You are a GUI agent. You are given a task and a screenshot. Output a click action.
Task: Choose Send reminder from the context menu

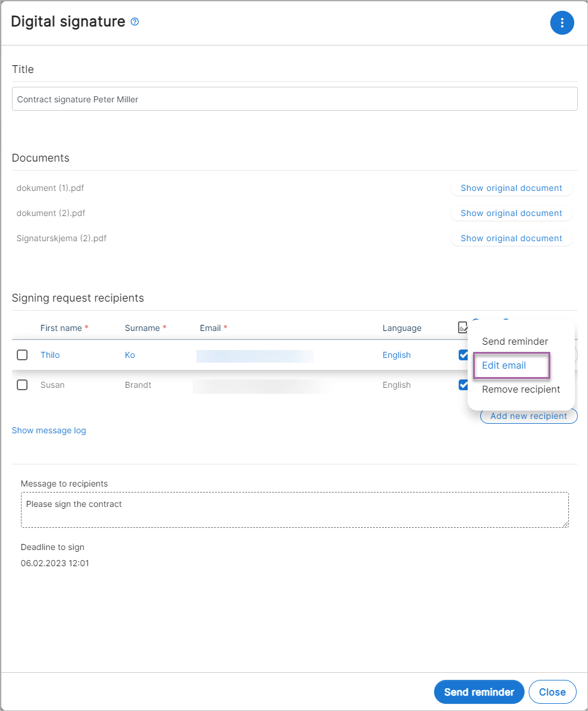[514, 341]
